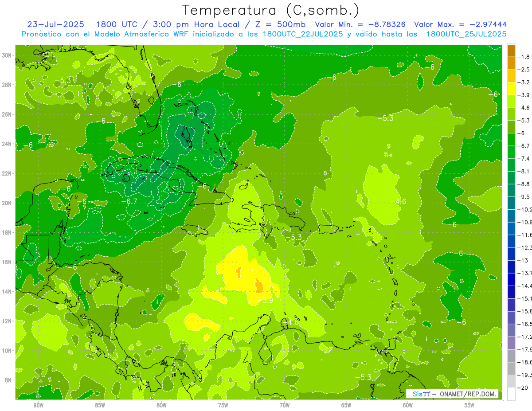This screenshot has width=532, height=411.
Task: Click the '-3.2' color bar label
Action: coord(524,82)
